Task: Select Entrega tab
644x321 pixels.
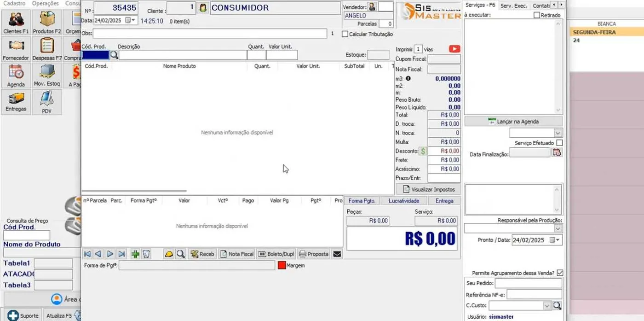Action: (444, 201)
